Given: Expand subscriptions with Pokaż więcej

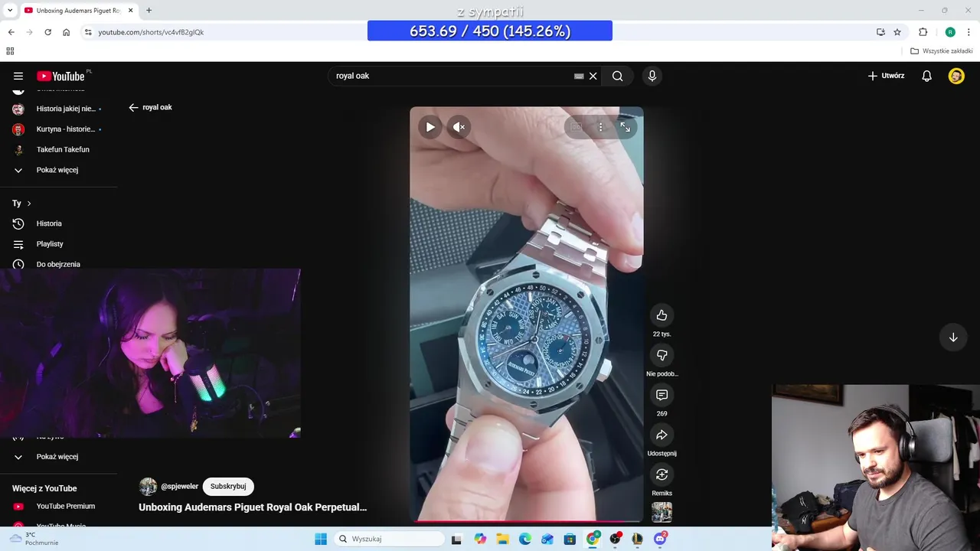Looking at the screenshot, I should (x=58, y=170).
